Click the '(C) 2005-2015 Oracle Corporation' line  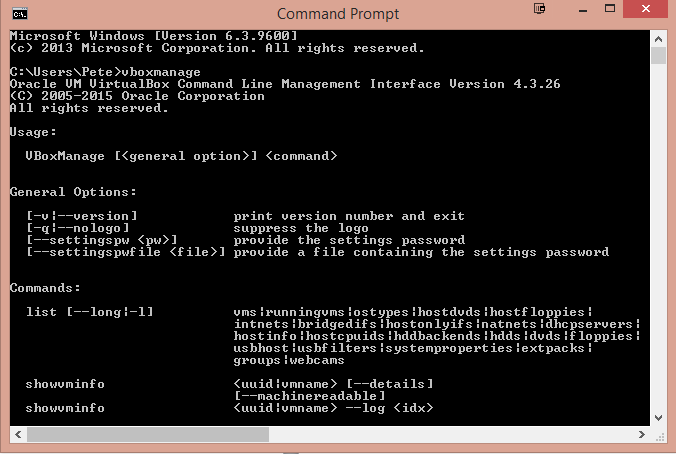137,96
